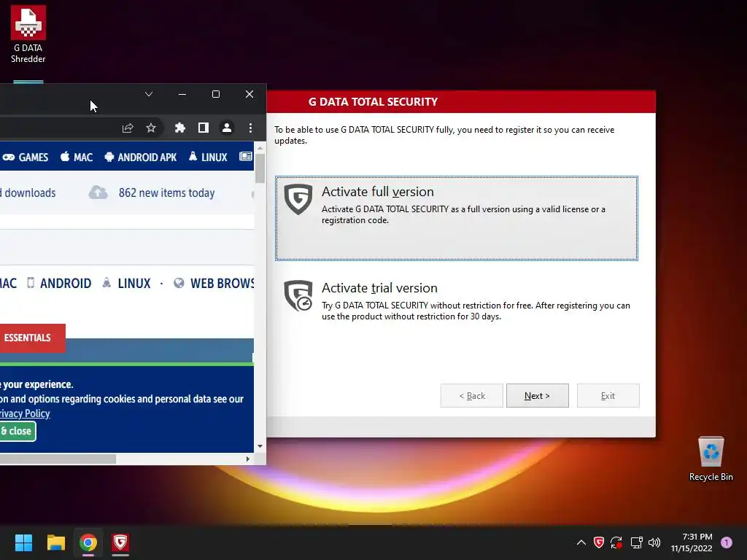Open File Explorer from the taskbar
Screen dimensions: 747x560
point(55,542)
